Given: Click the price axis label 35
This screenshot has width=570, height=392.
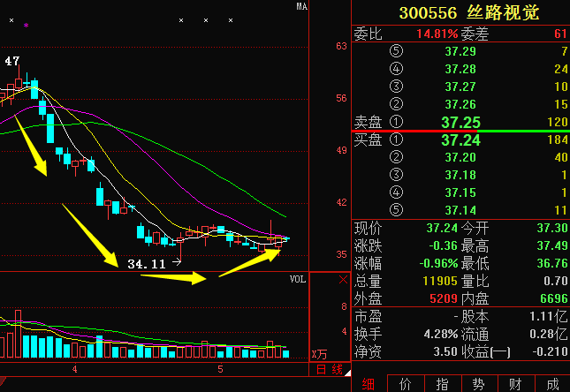Looking at the screenshot, I should 341,254.
